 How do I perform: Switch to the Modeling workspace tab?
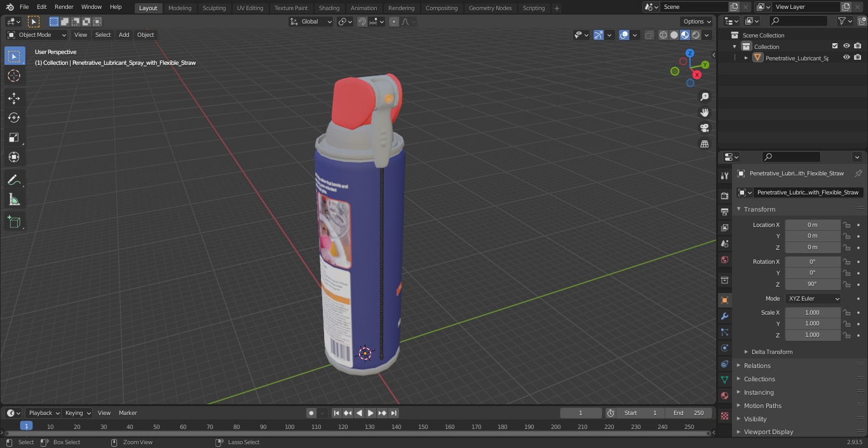[x=180, y=8]
